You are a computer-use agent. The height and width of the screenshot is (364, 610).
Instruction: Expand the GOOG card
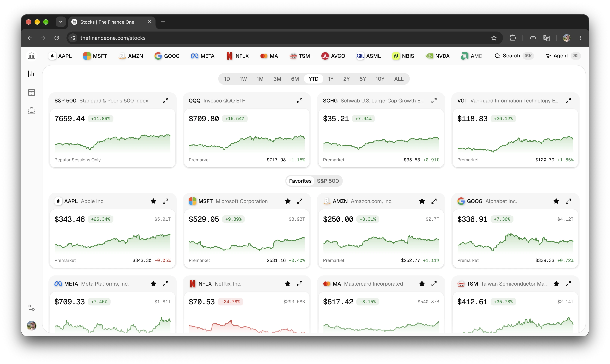click(x=568, y=201)
